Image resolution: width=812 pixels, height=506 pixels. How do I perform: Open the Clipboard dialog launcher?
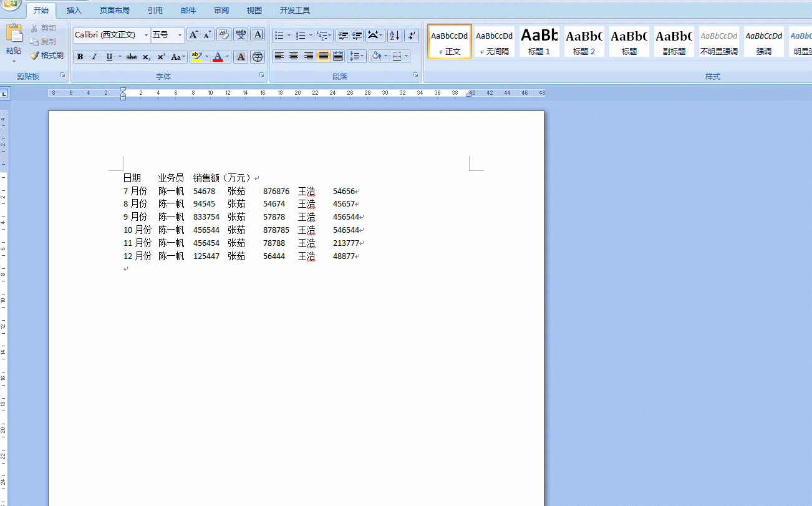click(63, 75)
